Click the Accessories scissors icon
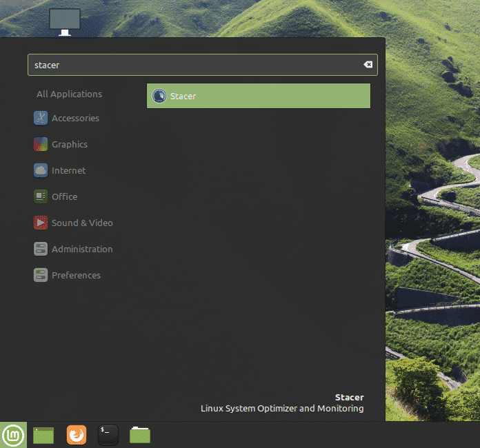480x448 pixels. 41,118
